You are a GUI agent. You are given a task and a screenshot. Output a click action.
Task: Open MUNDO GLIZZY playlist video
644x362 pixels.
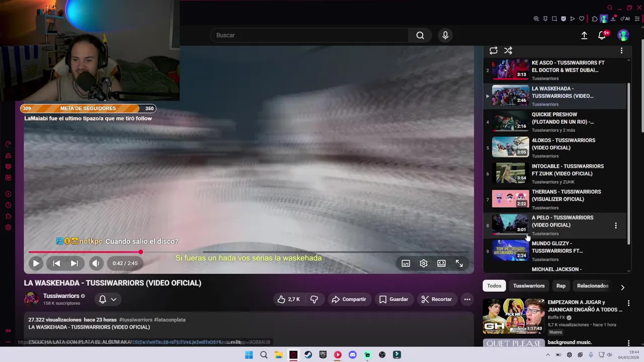(x=555, y=251)
